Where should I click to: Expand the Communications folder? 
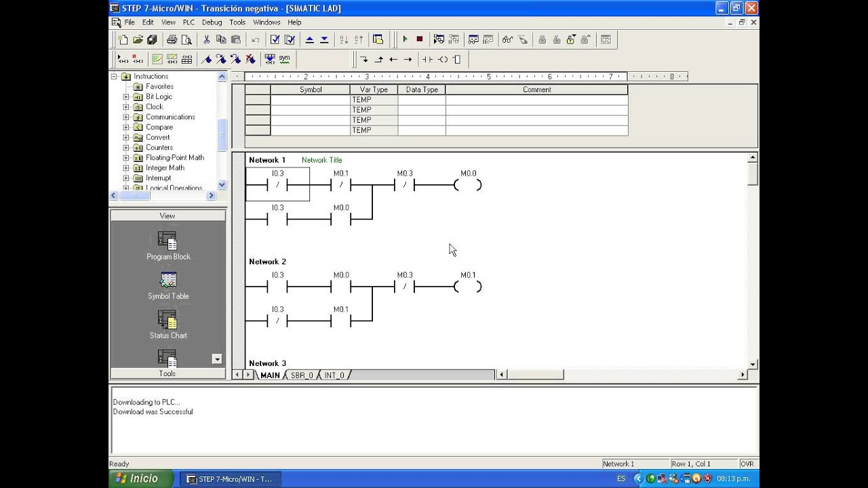pos(126,117)
